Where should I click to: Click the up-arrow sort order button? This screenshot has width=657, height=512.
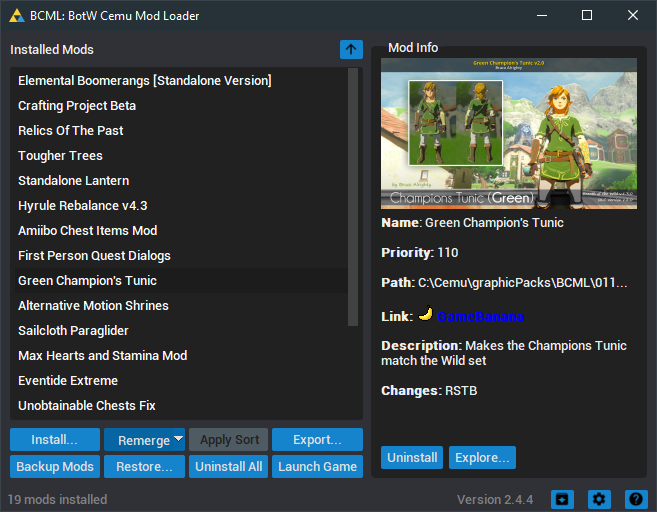tap(351, 49)
